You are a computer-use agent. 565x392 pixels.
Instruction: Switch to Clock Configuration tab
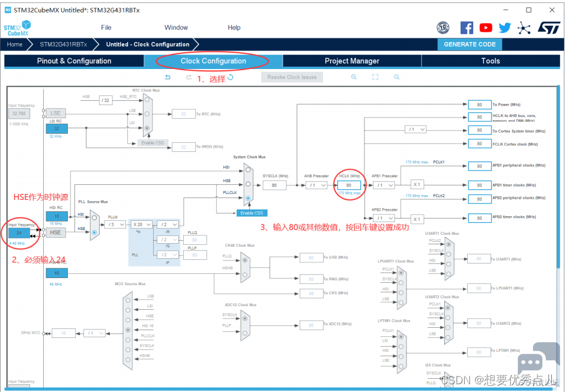(x=213, y=61)
